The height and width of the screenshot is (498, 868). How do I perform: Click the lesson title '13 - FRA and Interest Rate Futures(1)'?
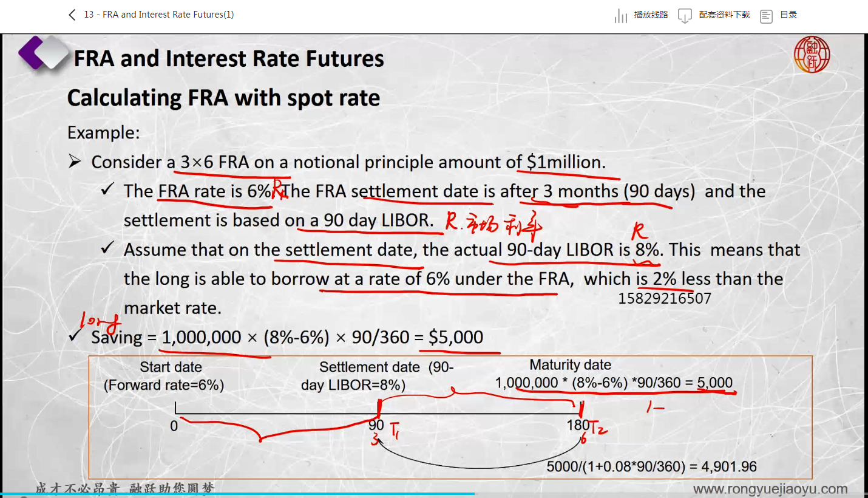159,15
